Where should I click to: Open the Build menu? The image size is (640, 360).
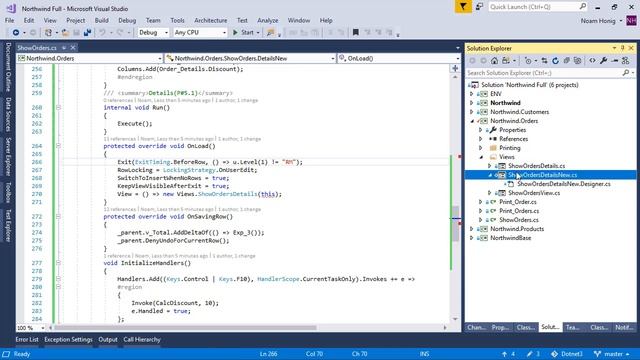point(101,20)
